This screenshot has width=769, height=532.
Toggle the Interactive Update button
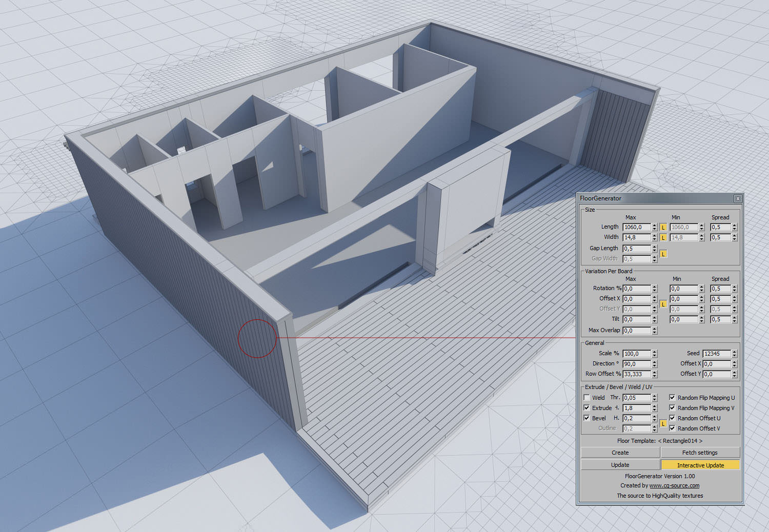[x=700, y=465]
